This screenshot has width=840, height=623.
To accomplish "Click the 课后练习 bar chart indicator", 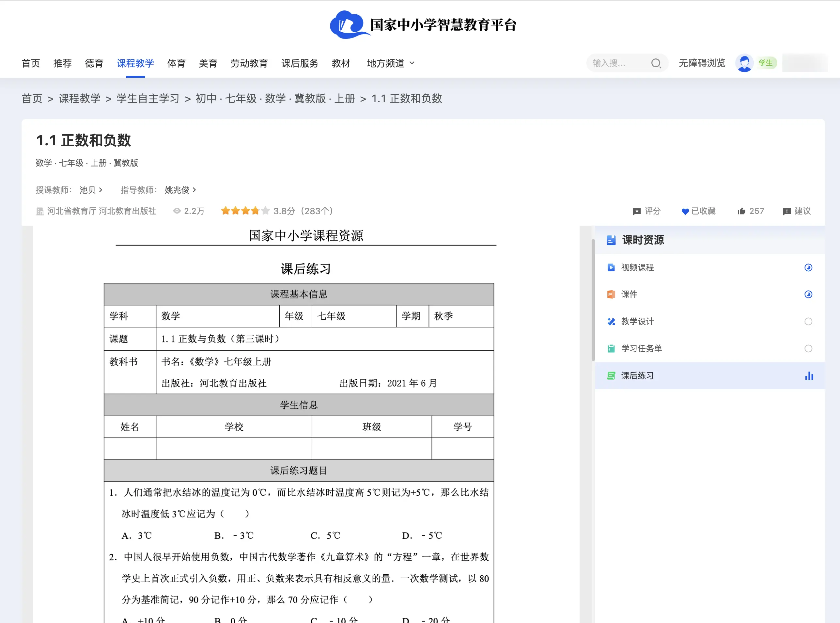I will [809, 375].
